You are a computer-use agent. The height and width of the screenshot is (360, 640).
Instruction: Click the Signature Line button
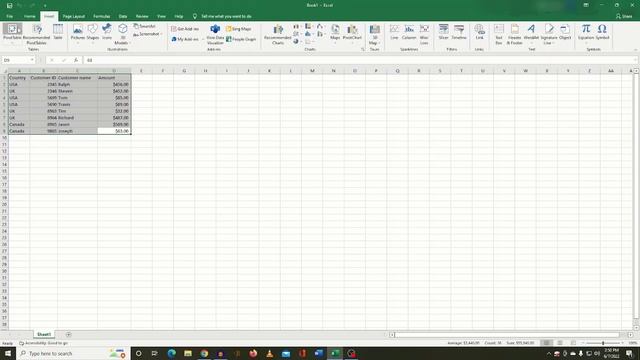pyautogui.click(x=549, y=34)
